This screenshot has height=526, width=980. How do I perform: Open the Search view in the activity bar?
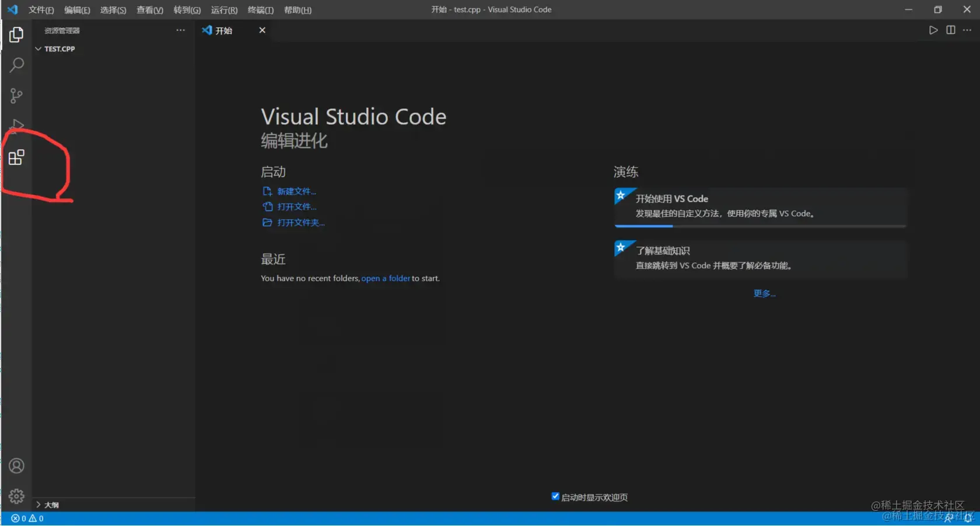click(x=16, y=65)
